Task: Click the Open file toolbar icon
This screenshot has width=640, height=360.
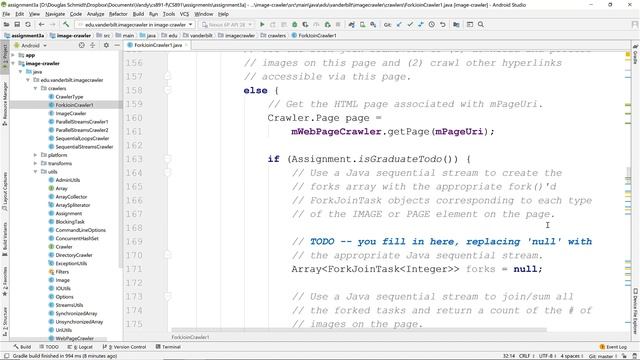Action: (x=7, y=24)
